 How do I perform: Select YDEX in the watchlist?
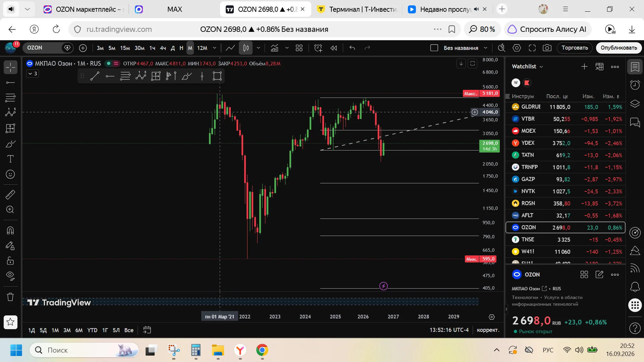pos(566,143)
